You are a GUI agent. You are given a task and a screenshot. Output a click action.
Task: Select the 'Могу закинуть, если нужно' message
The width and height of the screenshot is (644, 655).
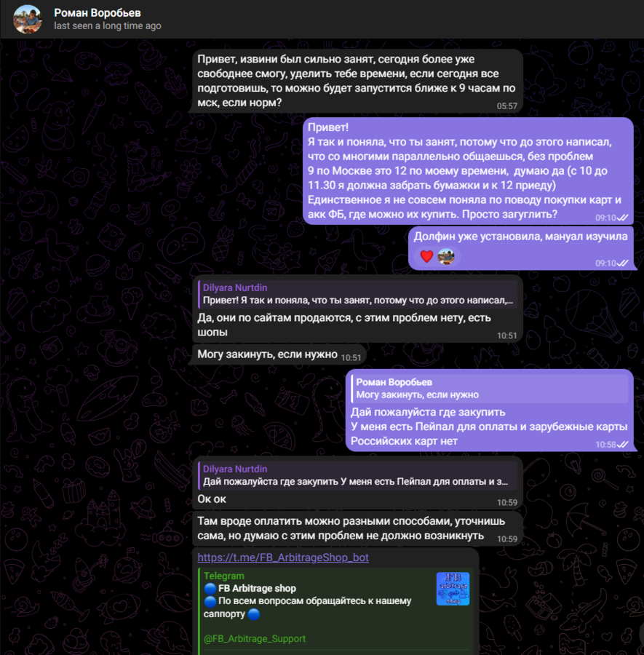coord(279,354)
